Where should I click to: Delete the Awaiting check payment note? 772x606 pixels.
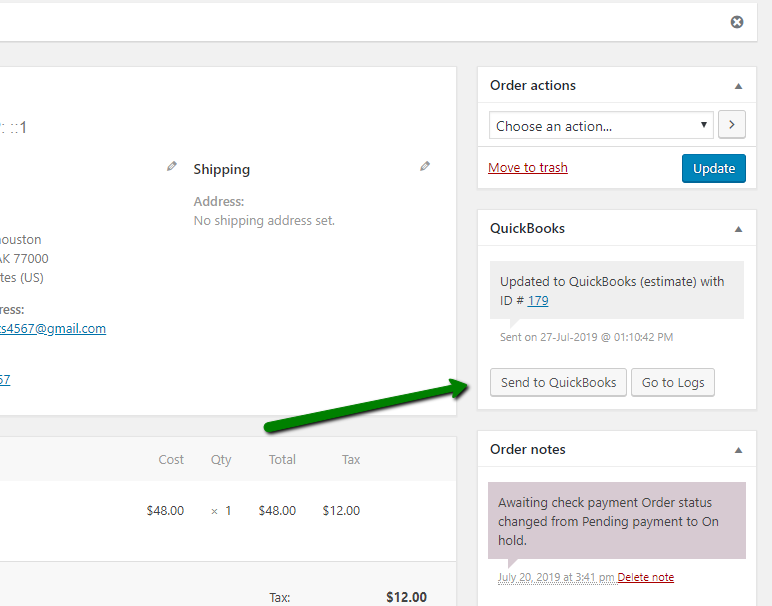[x=645, y=577]
